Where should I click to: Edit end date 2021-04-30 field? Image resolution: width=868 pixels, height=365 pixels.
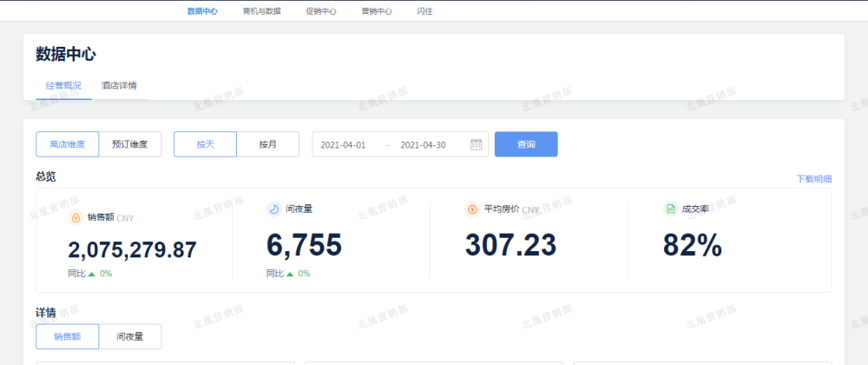coord(423,144)
